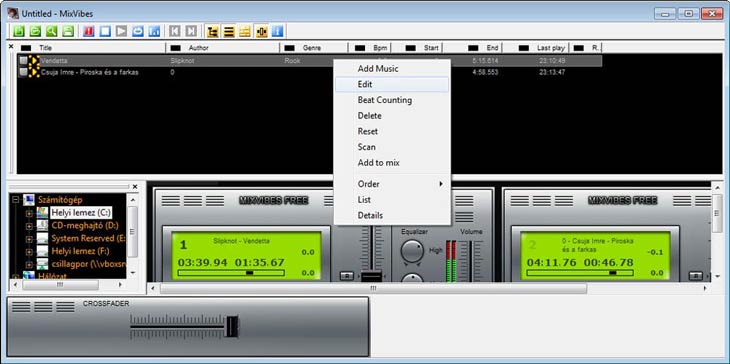Click the yellow crossfader toolbar icon

262,31
